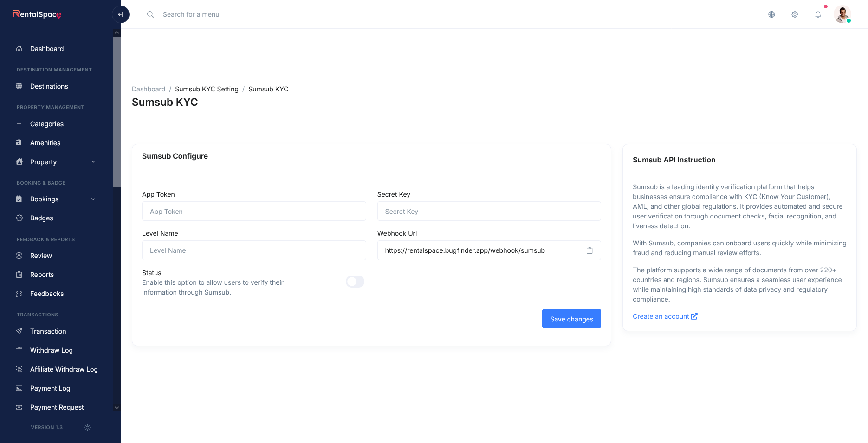Click the Transaction paper plane icon
Viewport: 868px width, 443px height.
click(x=19, y=331)
